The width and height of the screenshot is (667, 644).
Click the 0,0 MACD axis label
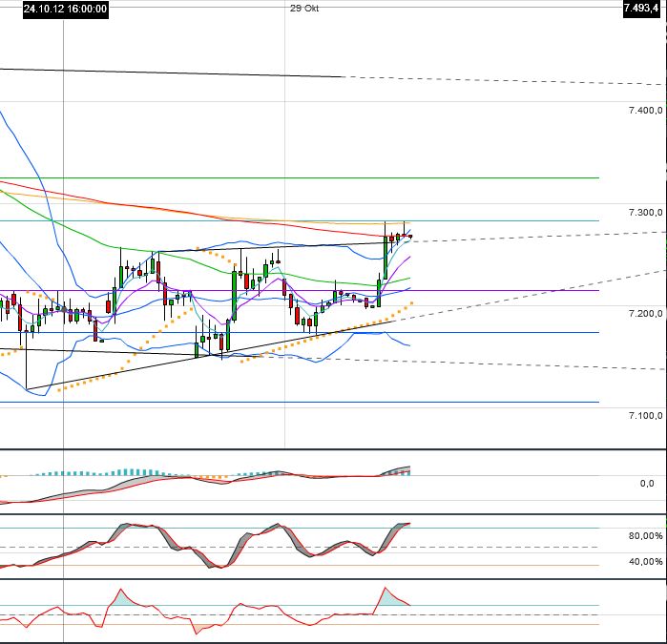[647, 483]
